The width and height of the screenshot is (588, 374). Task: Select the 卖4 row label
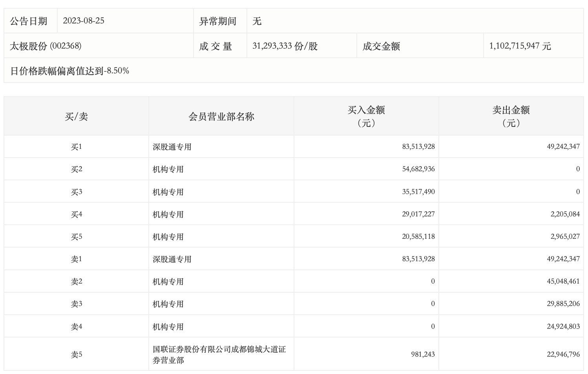point(77,327)
